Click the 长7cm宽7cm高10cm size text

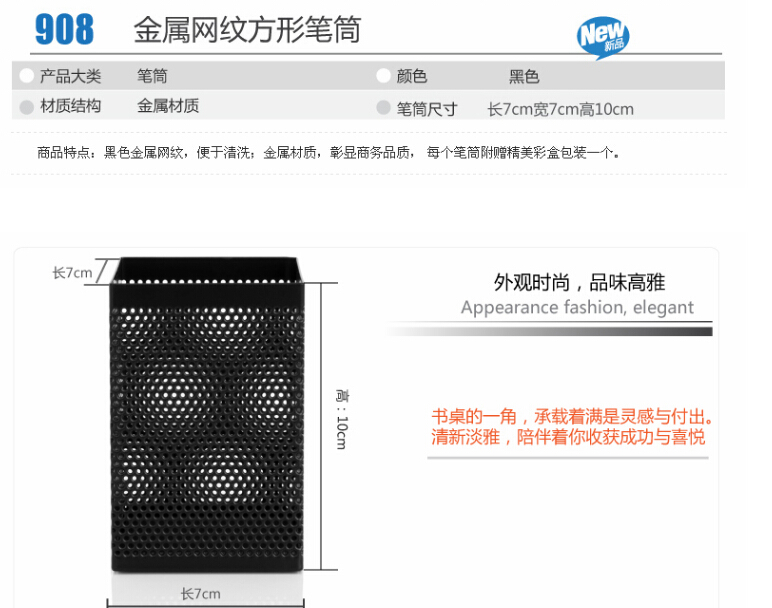coord(560,109)
